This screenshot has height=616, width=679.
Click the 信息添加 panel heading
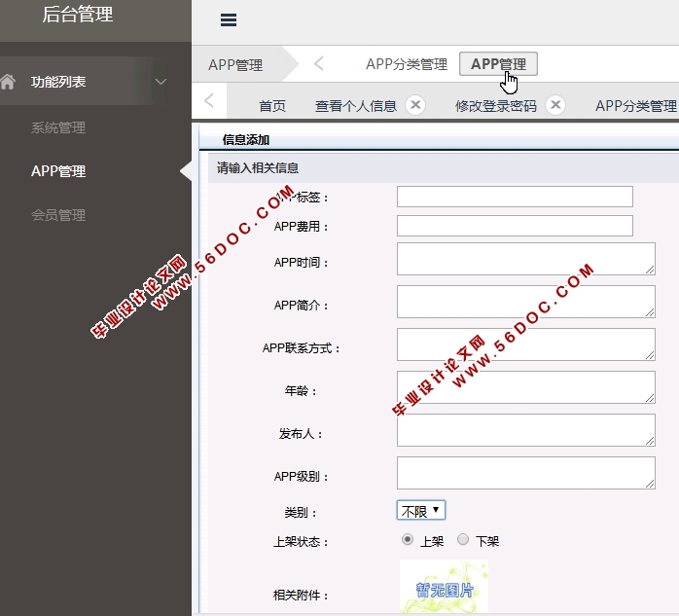pyautogui.click(x=245, y=140)
